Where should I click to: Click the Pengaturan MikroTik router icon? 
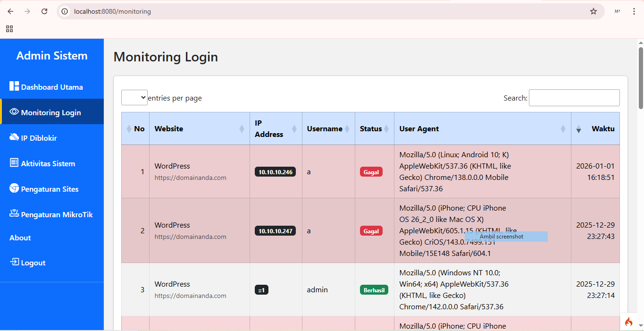click(14, 213)
